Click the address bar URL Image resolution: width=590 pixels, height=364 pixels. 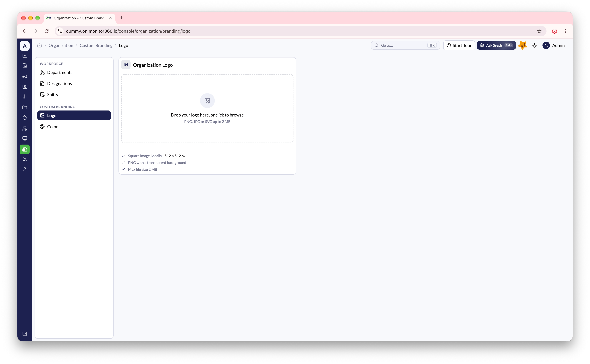(x=128, y=31)
